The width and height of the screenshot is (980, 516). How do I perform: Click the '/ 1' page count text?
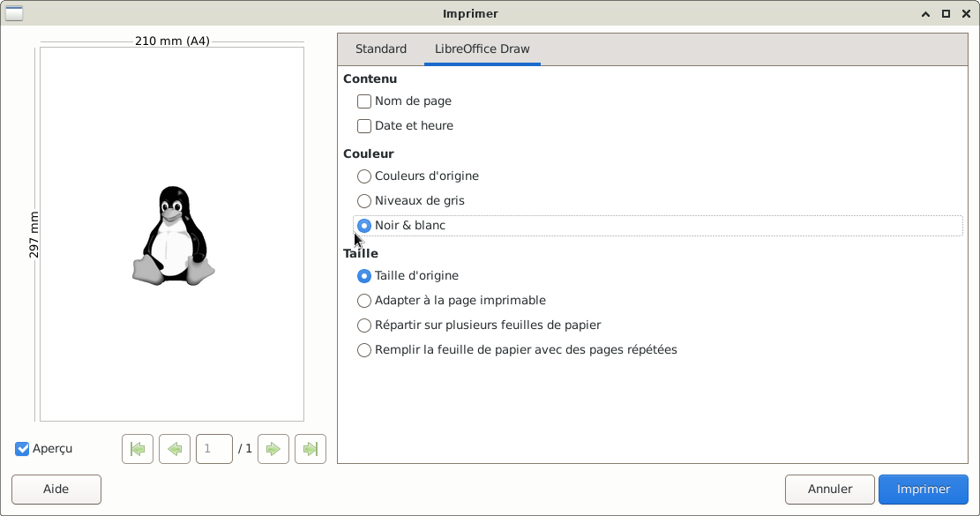[245, 449]
